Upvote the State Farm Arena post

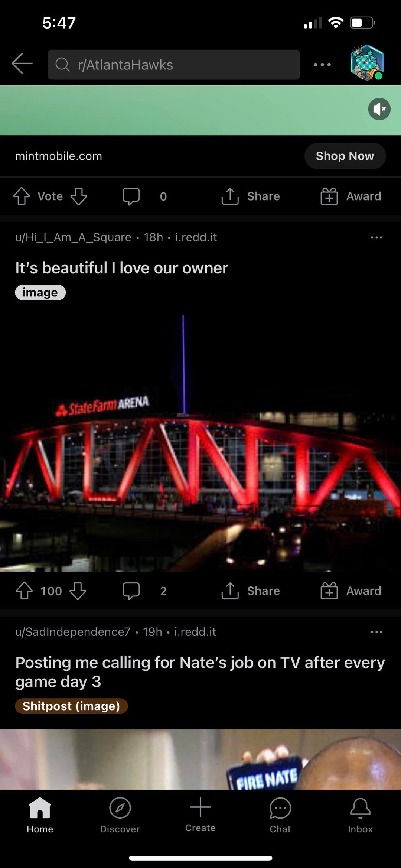coord(25,591)
